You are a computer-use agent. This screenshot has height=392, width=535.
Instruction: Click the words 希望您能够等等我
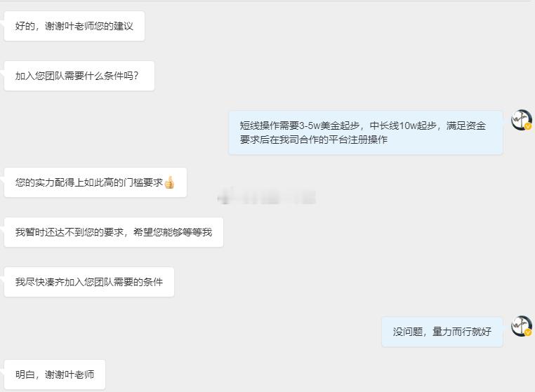coord(173,232)
